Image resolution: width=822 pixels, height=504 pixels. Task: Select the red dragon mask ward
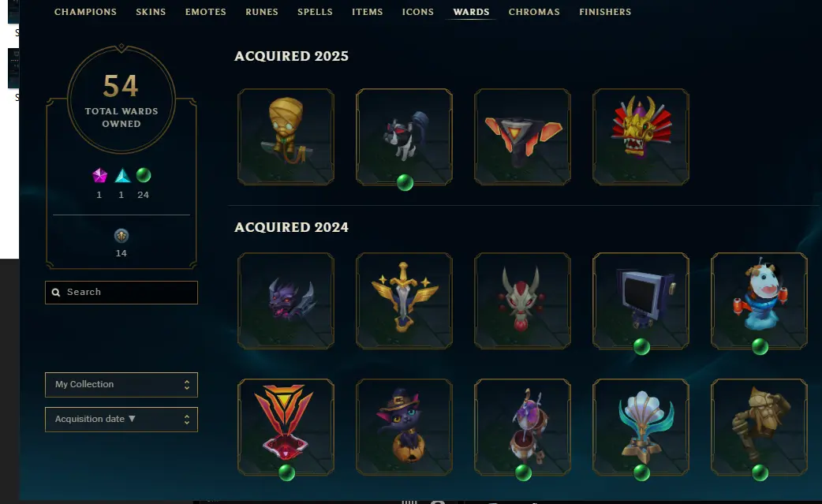pos(641,136)
